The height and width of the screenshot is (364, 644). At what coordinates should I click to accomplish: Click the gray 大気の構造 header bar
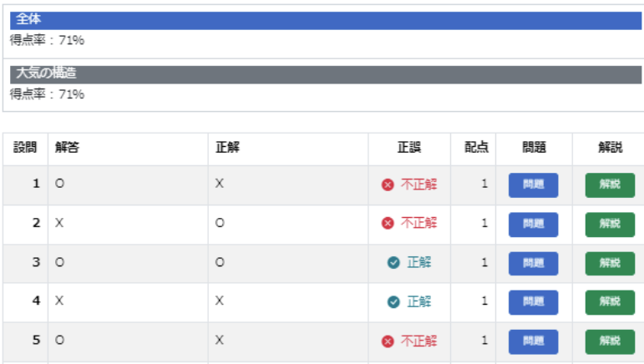pos(326,74)
